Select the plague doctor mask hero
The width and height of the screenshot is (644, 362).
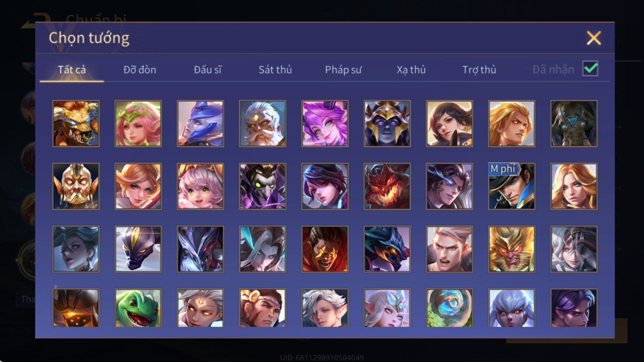click(263, 186)
